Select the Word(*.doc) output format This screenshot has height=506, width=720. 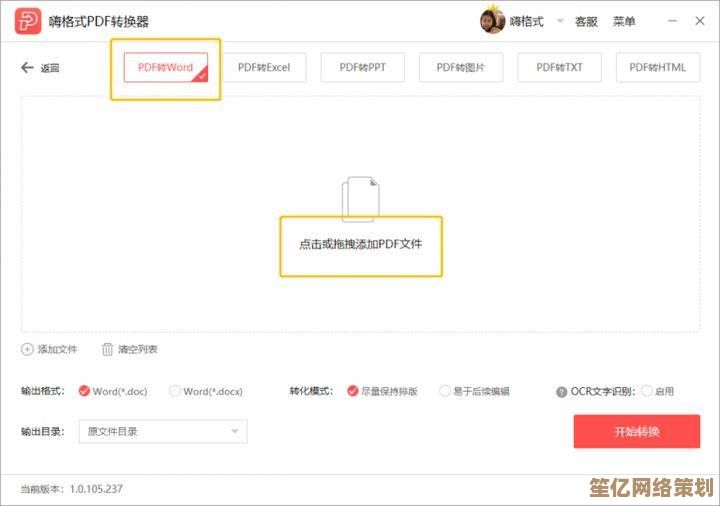[84, 391]
